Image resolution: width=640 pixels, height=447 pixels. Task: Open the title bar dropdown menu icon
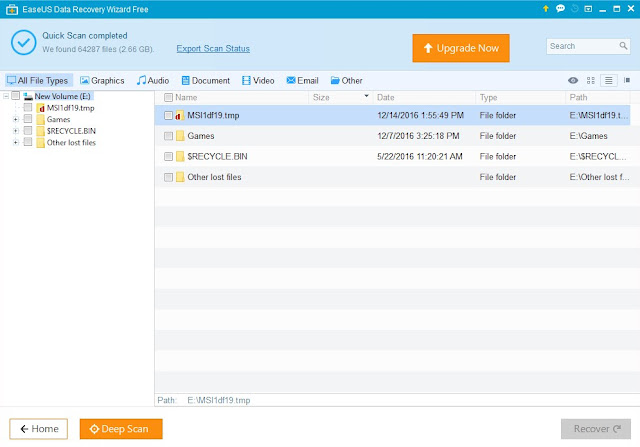(x=588, y=9)
